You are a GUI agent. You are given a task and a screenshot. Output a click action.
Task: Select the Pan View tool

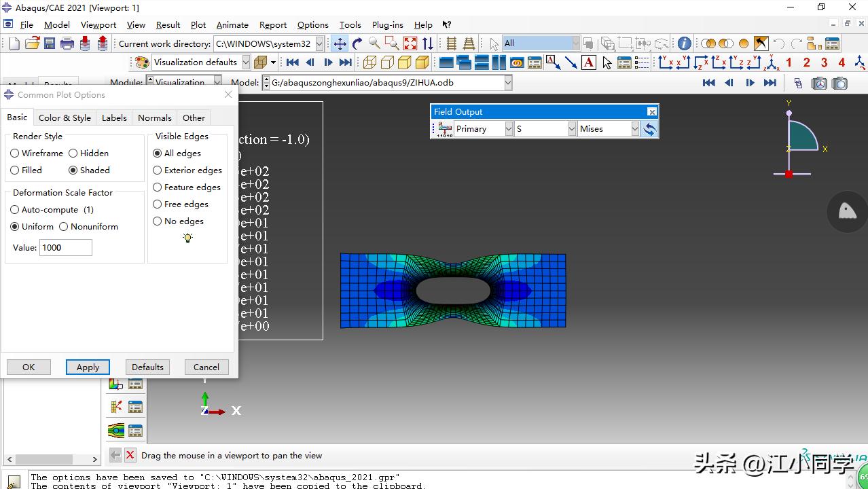340,43
